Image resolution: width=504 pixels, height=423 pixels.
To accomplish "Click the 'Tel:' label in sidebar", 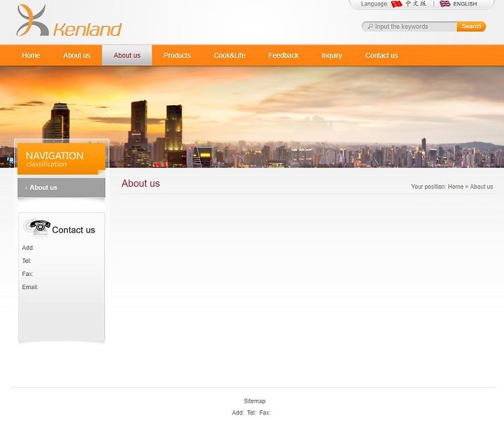I will click(x=27, y=261).
